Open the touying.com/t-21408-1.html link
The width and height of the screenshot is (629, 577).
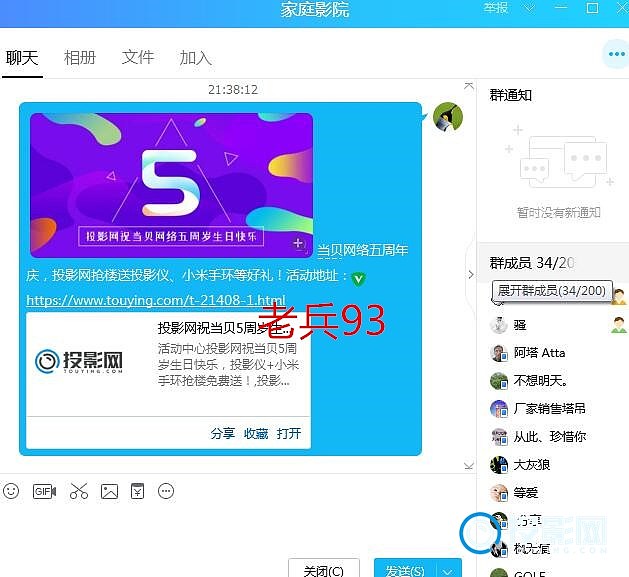[x=156, y=300]
